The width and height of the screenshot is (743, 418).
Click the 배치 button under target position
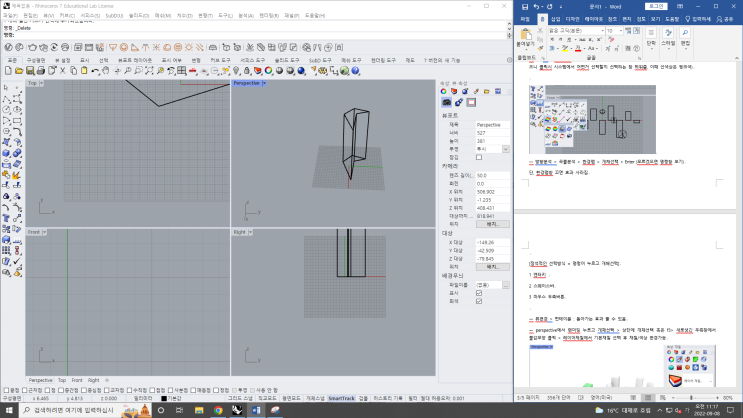point(492,267)
